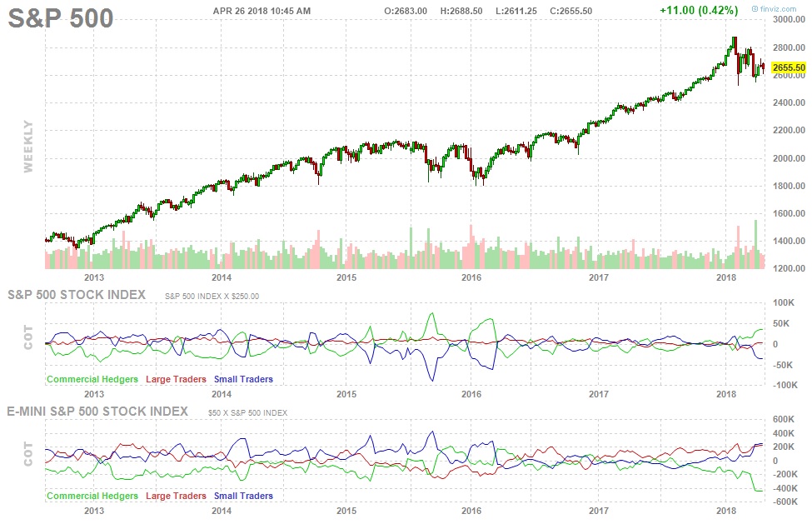812x529 pixels.
Task: Click the -600K axis label
Action: [x=785, y=502]
